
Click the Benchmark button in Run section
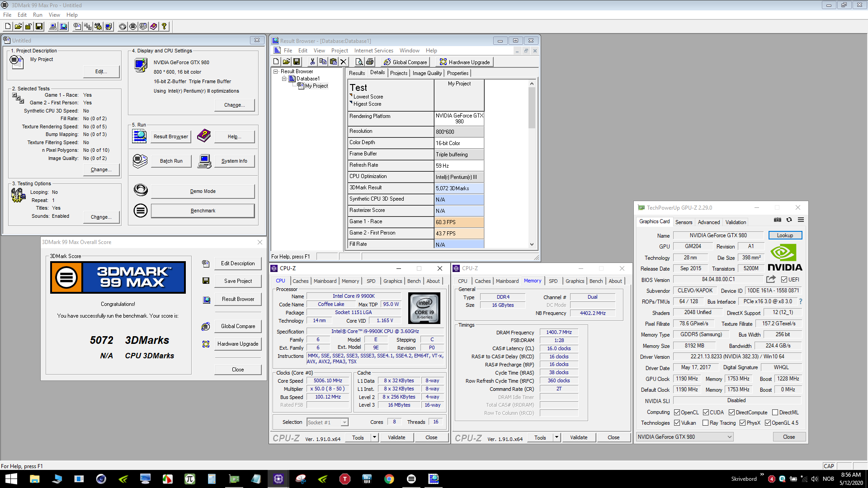click(x=203, y=211)
